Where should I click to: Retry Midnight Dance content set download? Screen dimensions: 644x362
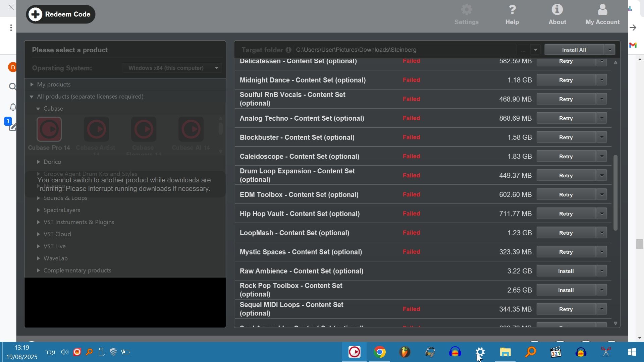[x=566, y=80]
